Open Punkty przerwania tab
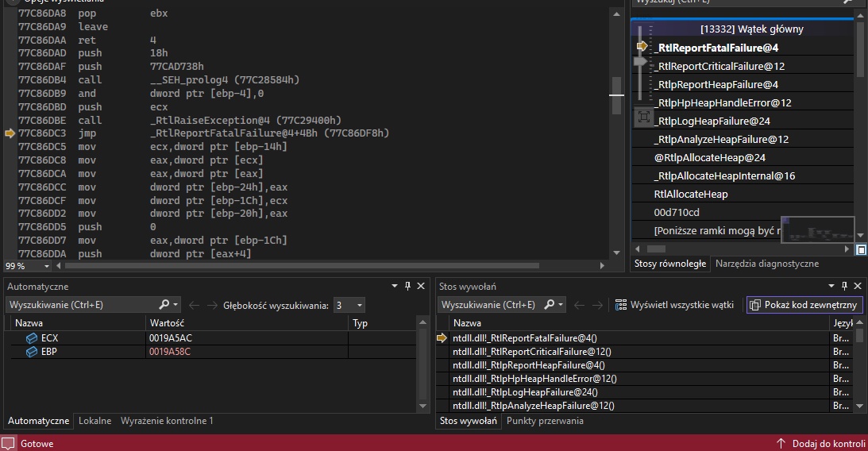This screenshot has width=868, height=451. pos(545,421)
